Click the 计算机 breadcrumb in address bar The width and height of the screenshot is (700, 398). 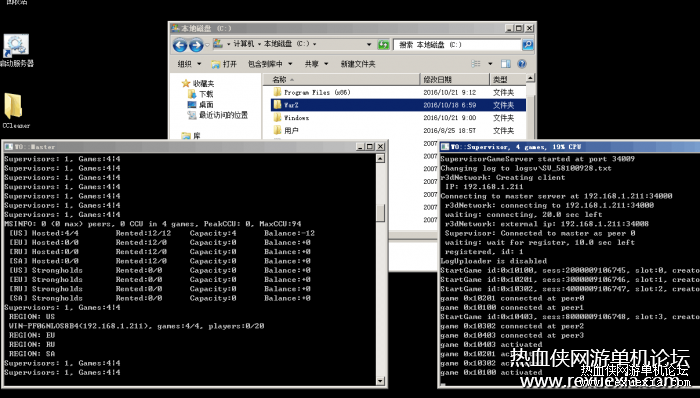[244, 44]
